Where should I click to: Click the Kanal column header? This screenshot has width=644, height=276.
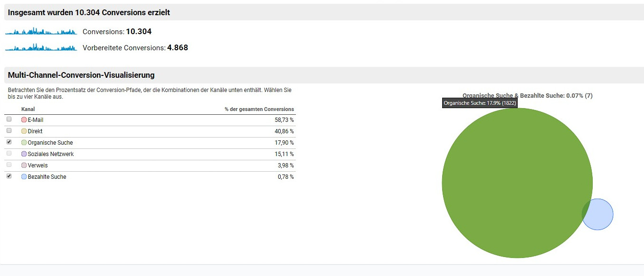click(x=28, y=109)
